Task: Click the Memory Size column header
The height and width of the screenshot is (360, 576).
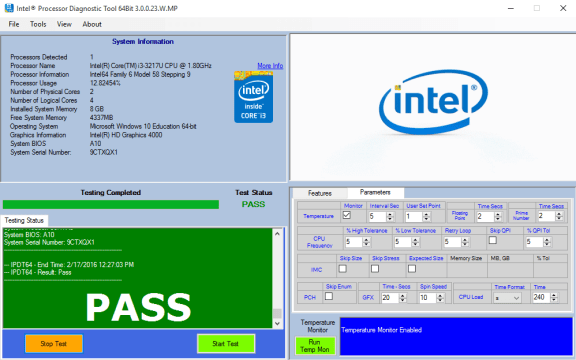Action: [466, 258]
